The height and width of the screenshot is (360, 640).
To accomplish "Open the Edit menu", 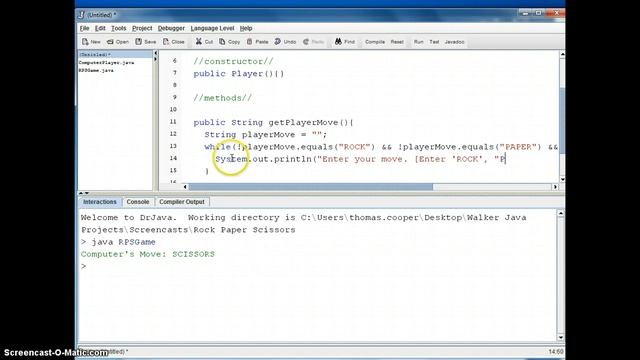I will tap(100, 28).
